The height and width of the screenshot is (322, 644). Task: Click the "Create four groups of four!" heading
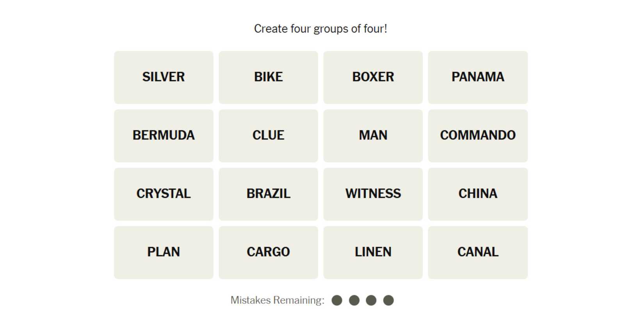tap(320, 29)
